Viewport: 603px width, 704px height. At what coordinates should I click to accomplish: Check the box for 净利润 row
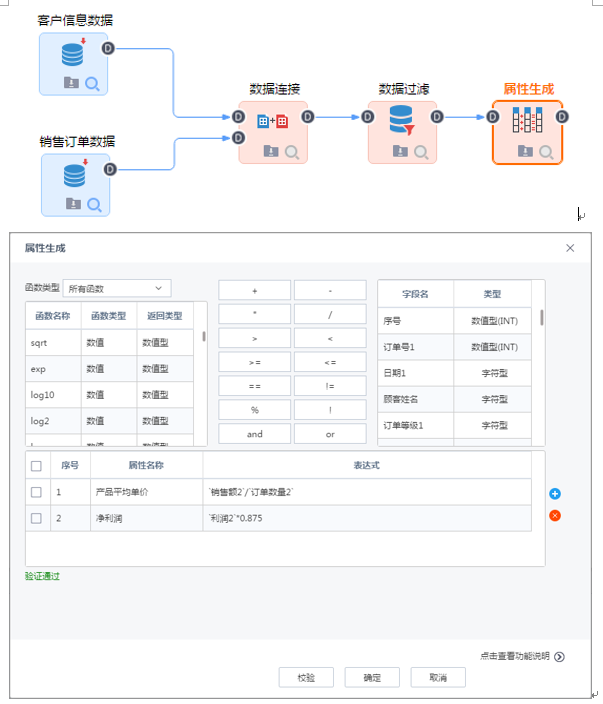[x=36, y=519]
